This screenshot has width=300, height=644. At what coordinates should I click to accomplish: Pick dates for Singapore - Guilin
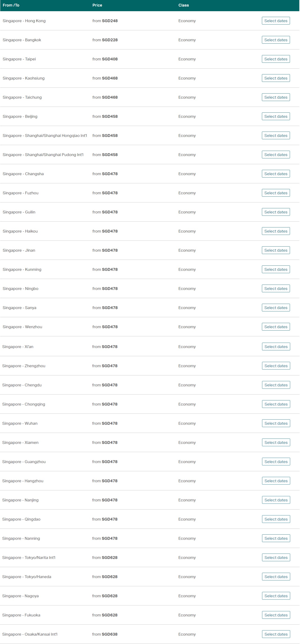tap(276, 212)
